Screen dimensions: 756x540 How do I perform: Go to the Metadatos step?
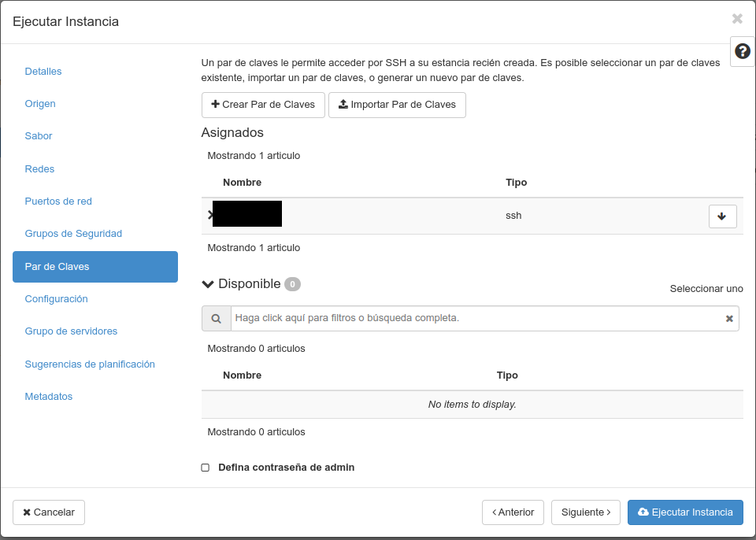[x=48, y=396]
